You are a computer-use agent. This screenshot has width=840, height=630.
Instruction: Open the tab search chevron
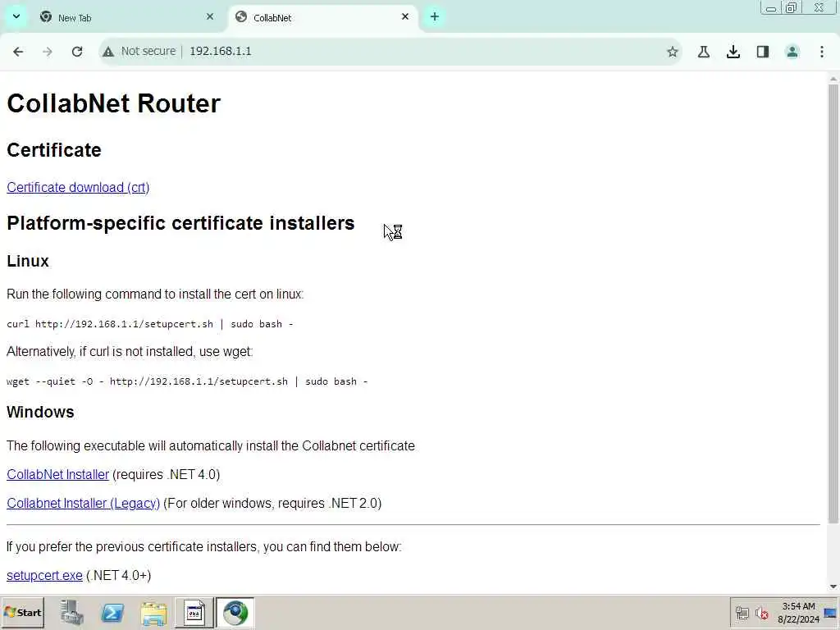pos(16,16)
